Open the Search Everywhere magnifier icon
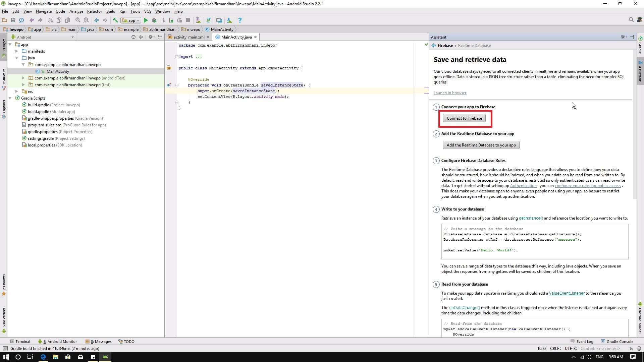 coord(631,20)
